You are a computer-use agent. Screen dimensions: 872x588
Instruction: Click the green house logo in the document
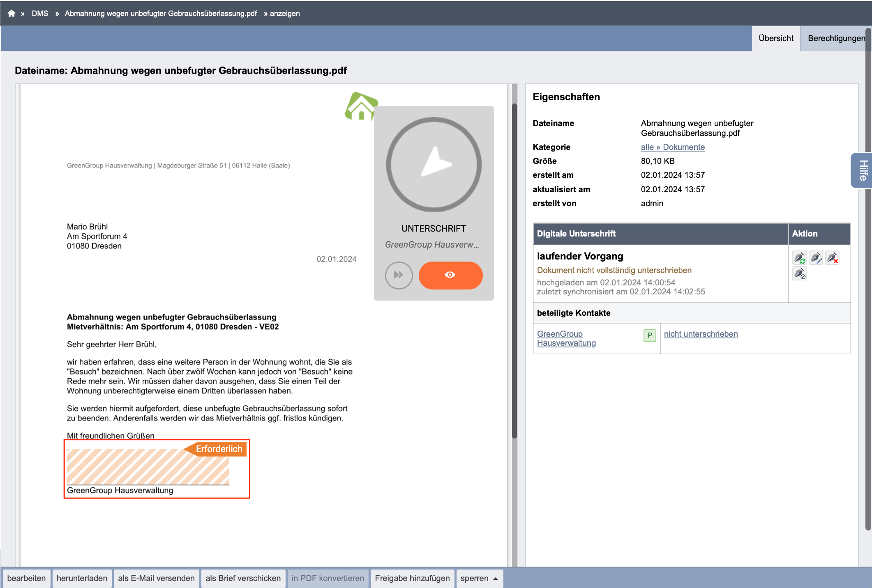point(361,106)
